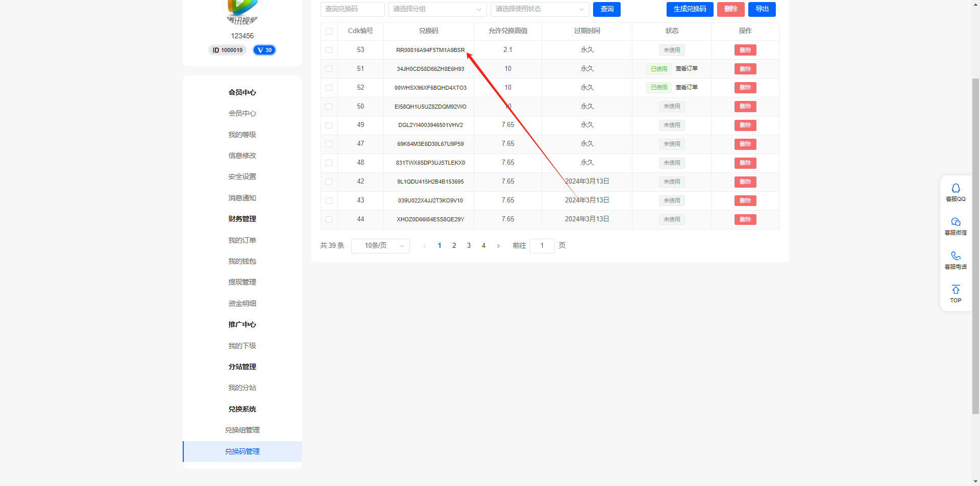The height and width of the screenshot is (486, 980).
Task: Expand the 请选择使用状态 dropdown
Action: pos(539,9)
